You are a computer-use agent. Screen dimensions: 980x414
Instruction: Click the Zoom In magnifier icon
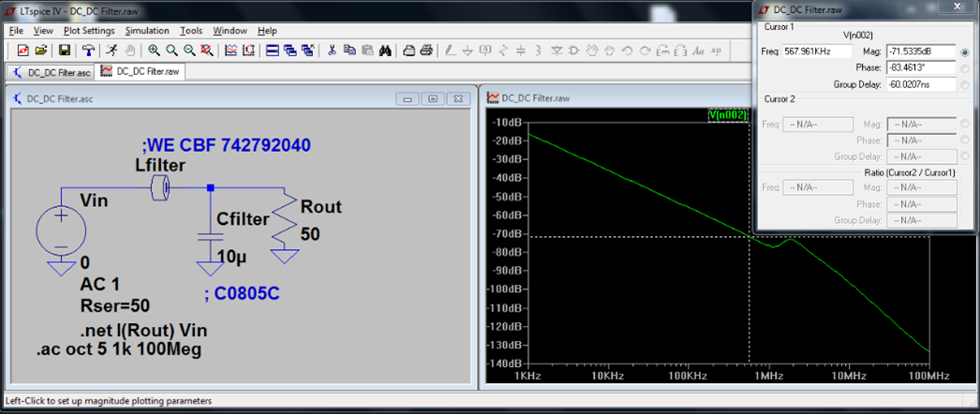pyautogui.click(x=154, y=50)
